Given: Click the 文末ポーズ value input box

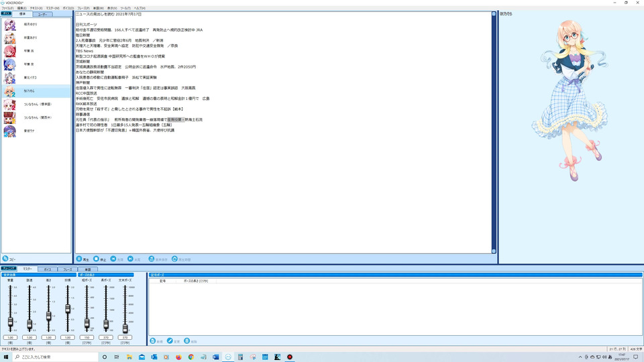Looking at the screenshot, I should (125, 337).
